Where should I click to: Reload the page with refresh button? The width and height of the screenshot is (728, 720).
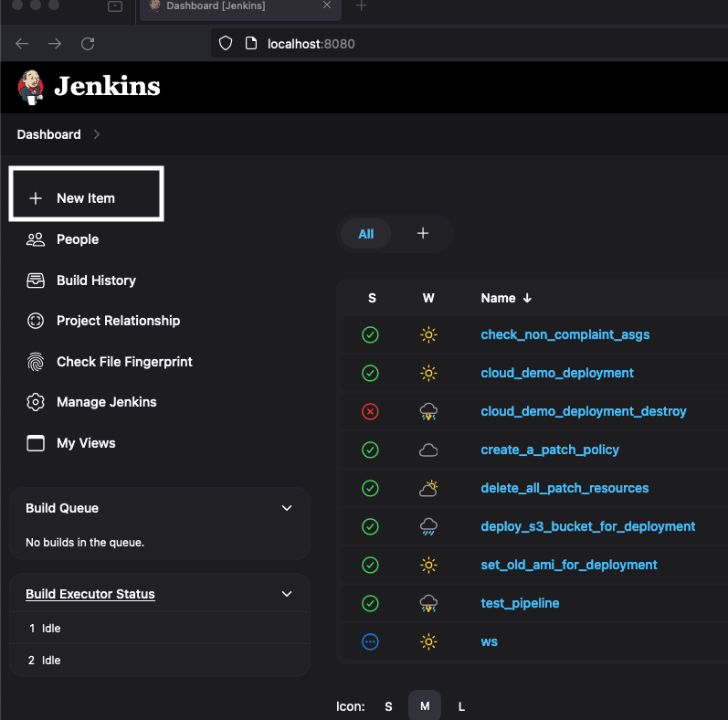[88, 44]
